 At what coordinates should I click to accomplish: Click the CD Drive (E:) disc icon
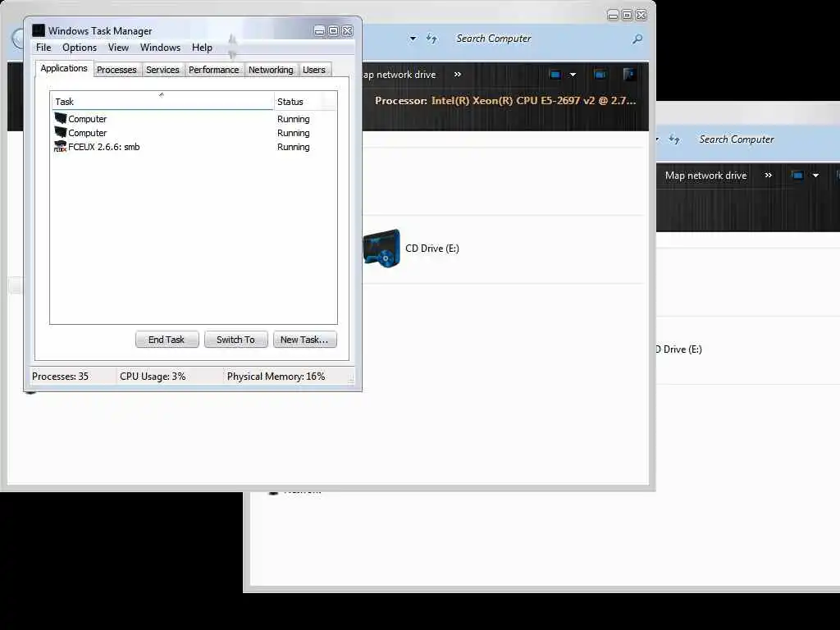381,248
